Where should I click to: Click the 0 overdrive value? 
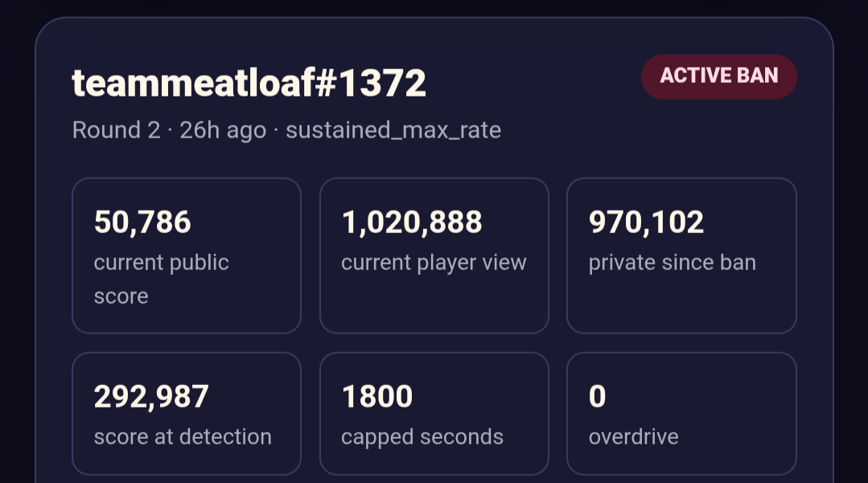[x=598, y=397]
